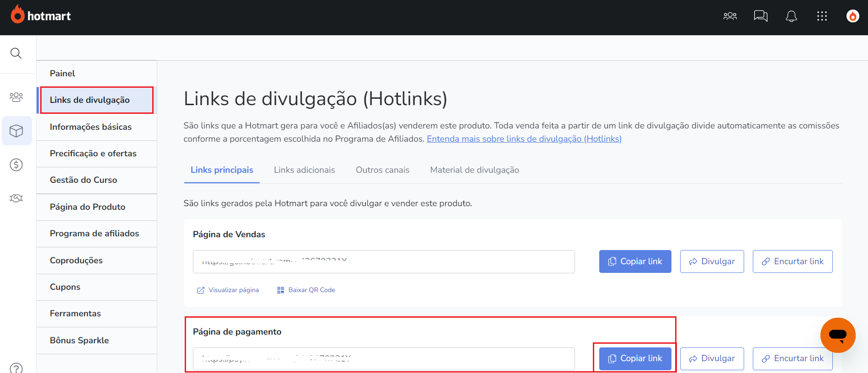Open Cupons menu item
868x373 pixels.
point(97,287)
